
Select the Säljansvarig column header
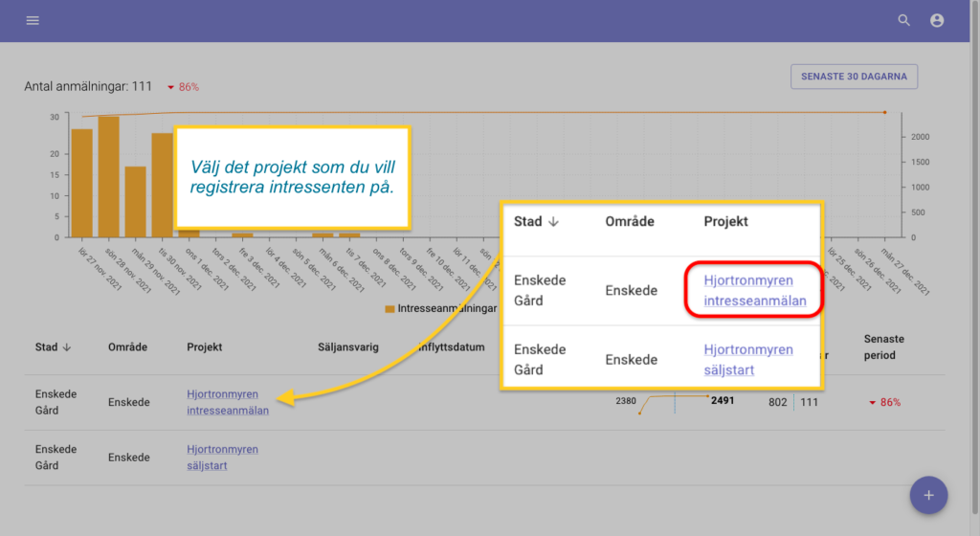pyautogui.click(x=347, y=347)
